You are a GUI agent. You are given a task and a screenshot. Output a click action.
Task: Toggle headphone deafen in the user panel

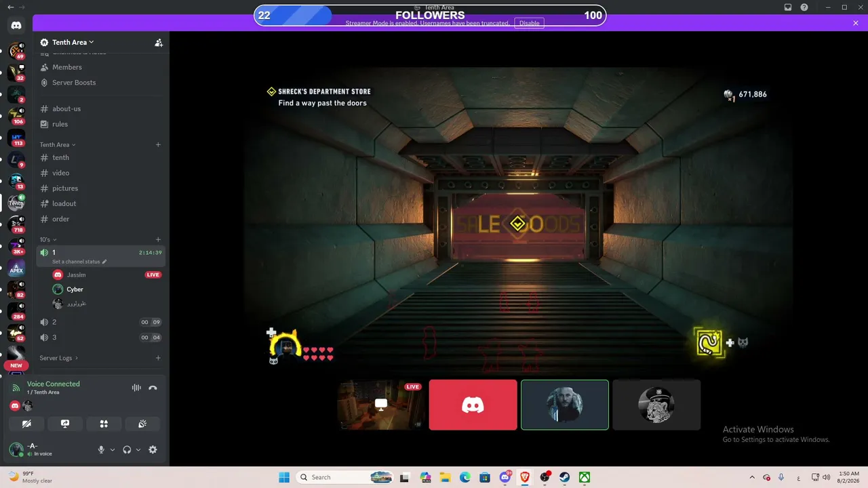(127, 449)
